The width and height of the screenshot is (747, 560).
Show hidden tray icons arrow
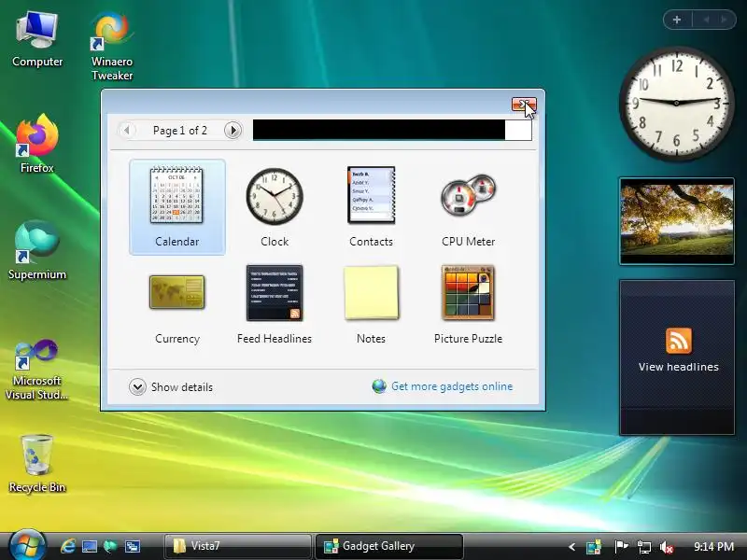click(571, 547)
